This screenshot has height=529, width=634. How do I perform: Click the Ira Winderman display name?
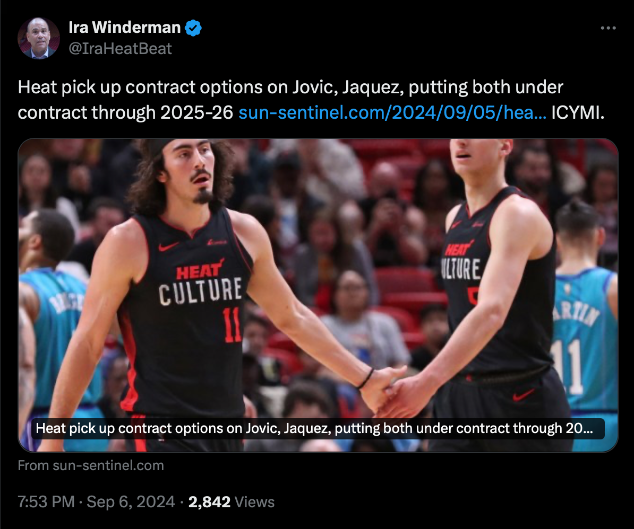tap(125, 28)
